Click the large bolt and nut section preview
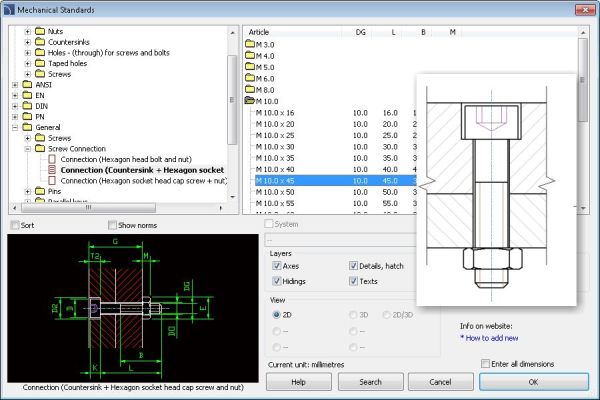The height and width of the screenshot is (400, 600). tap(496, 190)
